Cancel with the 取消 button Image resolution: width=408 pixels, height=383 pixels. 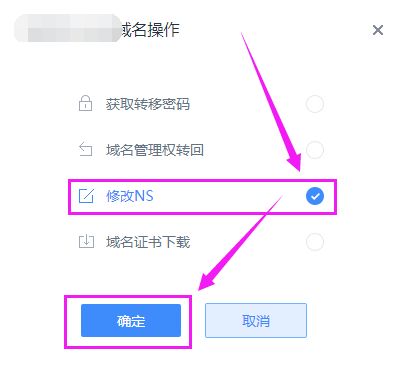pyautogui.click(x=256, y=320)
